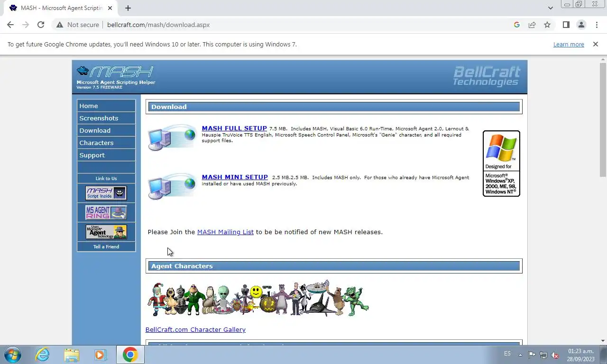Open the MASH Mailing List link

(x=225, y=232)
